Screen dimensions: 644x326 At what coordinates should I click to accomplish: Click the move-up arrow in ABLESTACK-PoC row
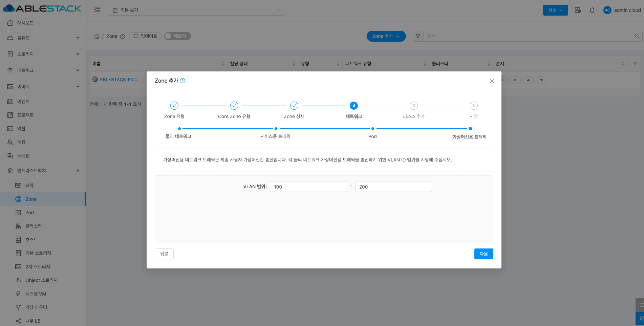[x=528, y=80]
